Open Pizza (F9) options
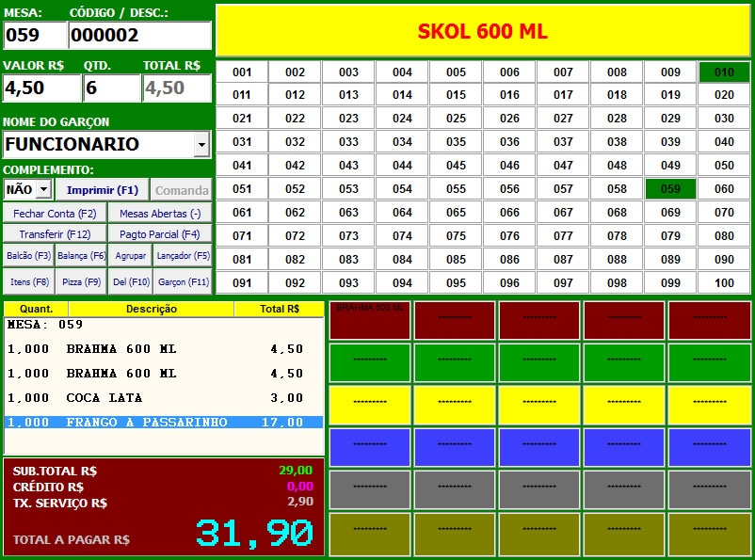The width and height of the screenshot is (755, 560). point(80,281)
